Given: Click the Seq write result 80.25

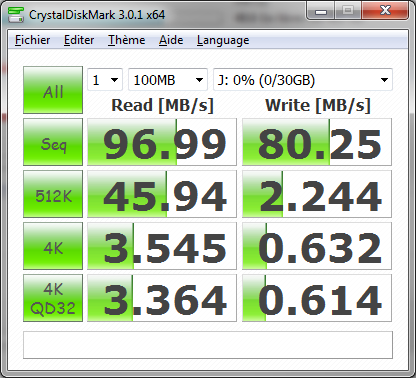Looking at the screenshot, I should point(317,142).
